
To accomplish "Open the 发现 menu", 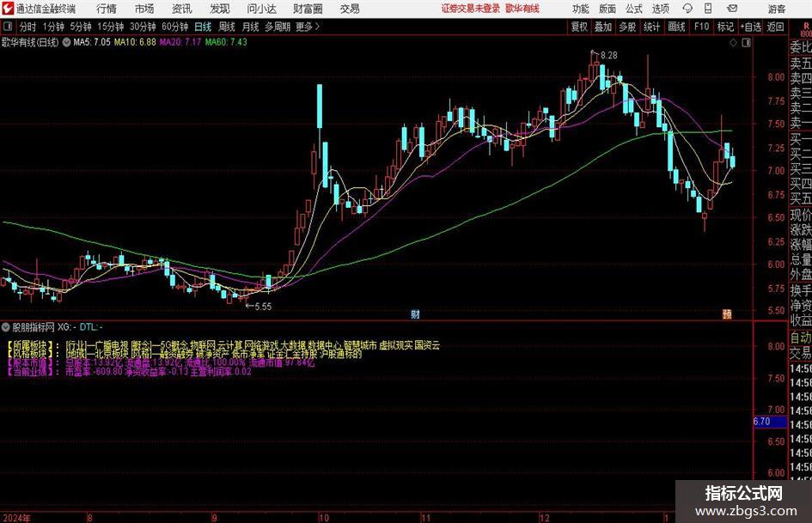I will [220, 9].
